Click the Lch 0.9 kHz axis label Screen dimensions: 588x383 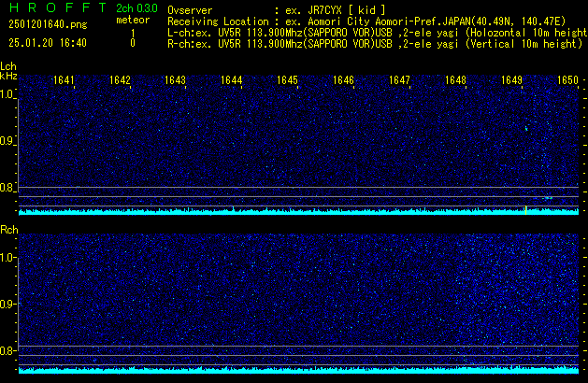[7, 141]
